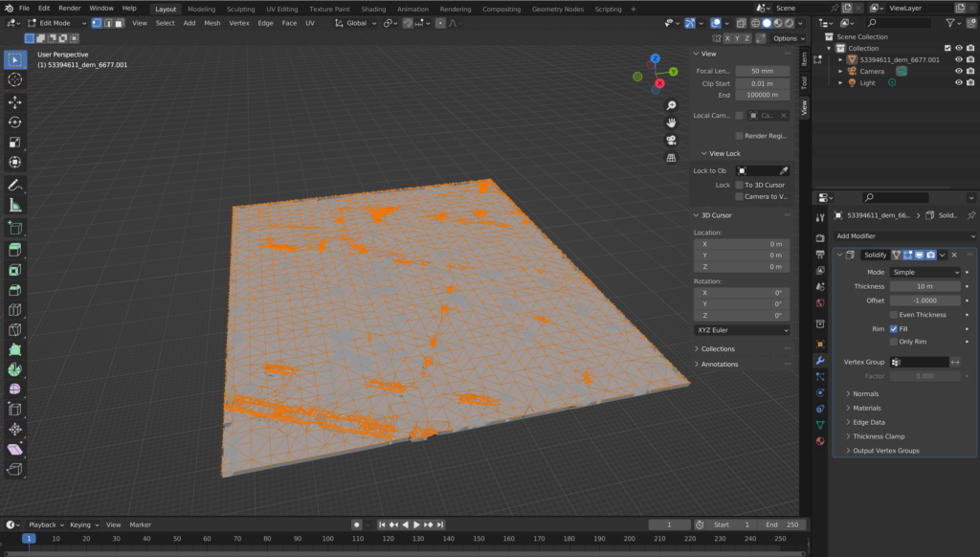The image size is (980, 557).
Task: Open the Options button in viewport header
Action: click(x=787, y=38)
